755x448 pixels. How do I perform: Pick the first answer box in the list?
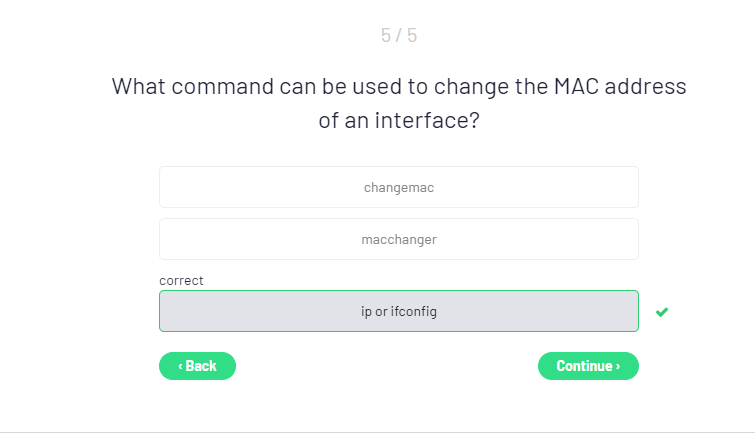(x=398, y=187)
